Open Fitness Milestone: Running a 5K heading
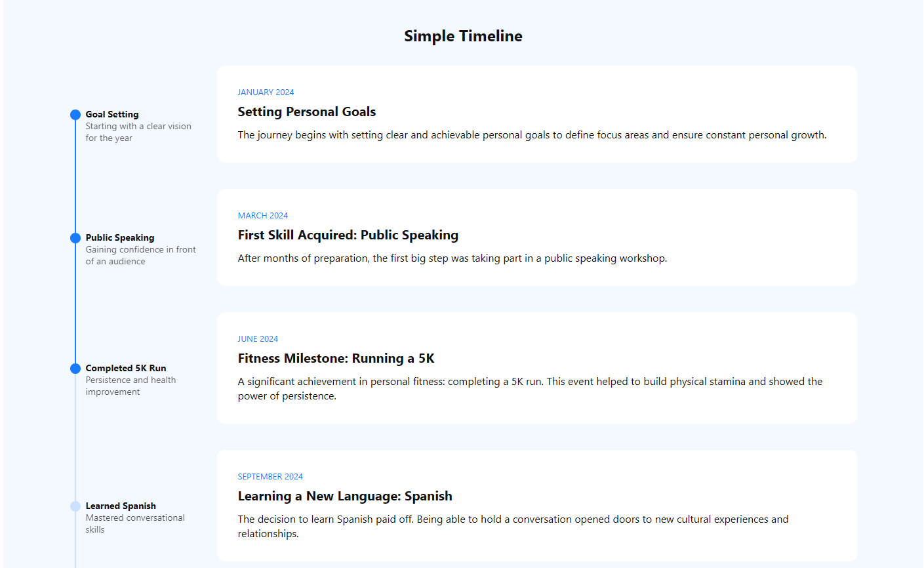 [x=336, y=358]
